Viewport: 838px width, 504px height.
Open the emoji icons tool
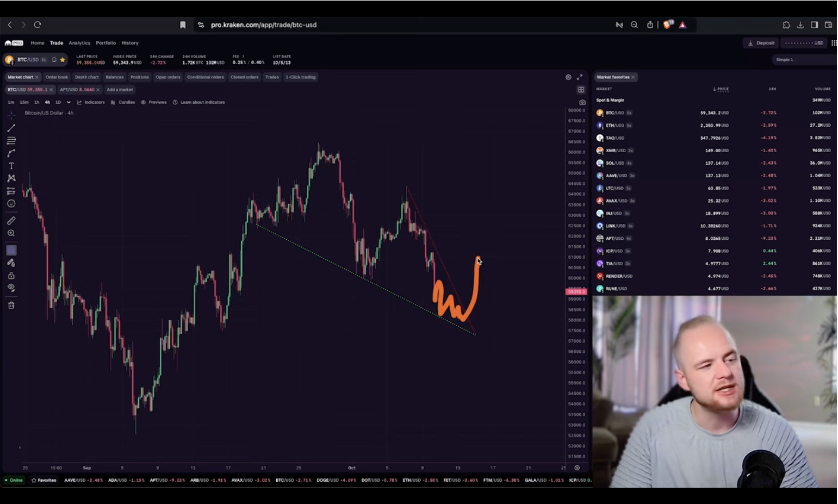[x=11, y=203]
